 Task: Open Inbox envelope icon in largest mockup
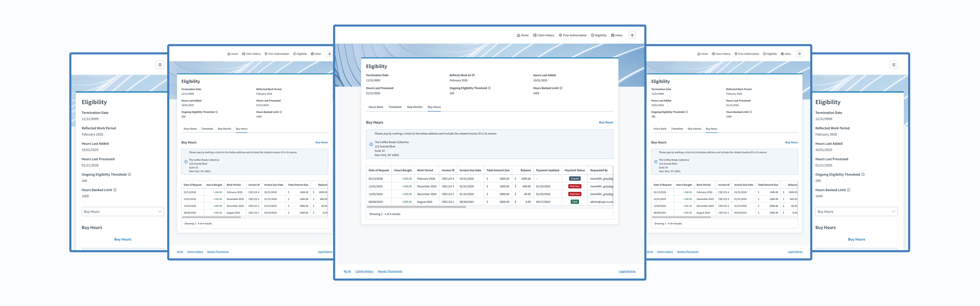tap(613, 35)
